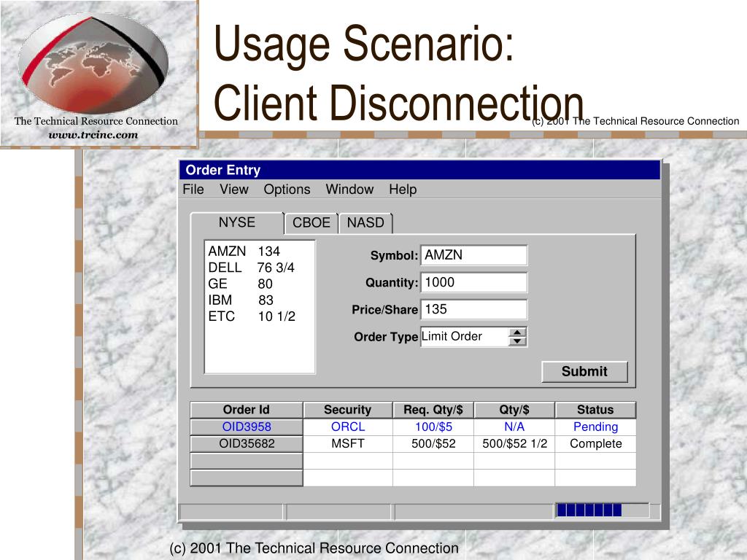
Task: Open the Help menu
Action: [x=403, y=190]
